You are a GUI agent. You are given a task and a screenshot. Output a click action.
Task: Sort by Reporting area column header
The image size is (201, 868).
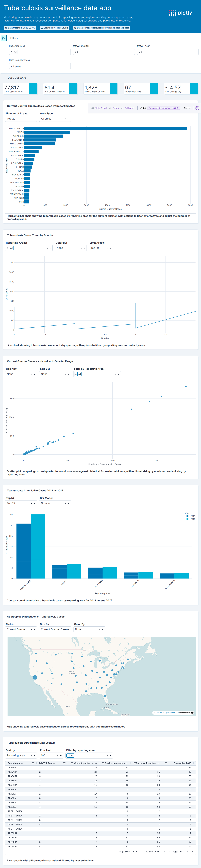[x=16, y=763]
